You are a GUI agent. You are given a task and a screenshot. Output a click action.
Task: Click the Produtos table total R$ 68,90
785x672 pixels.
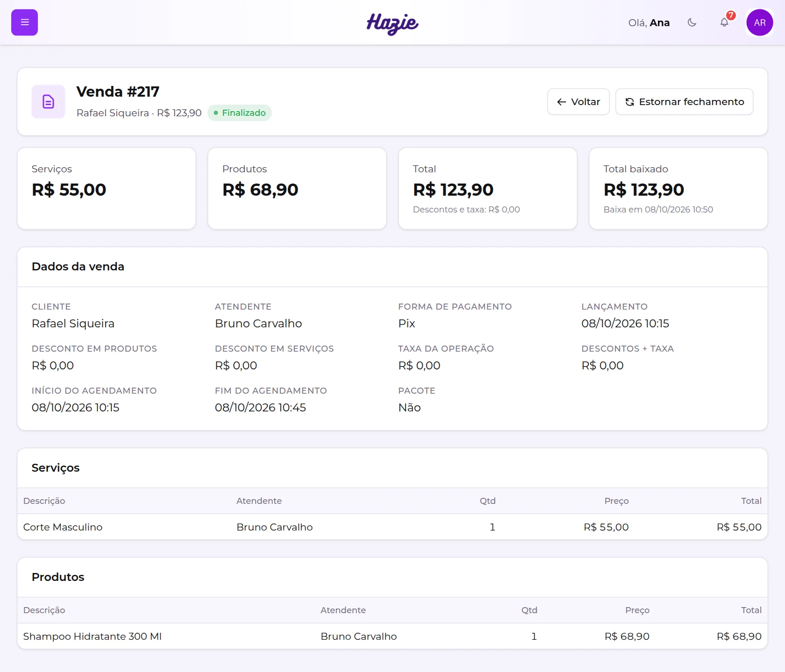739,637
